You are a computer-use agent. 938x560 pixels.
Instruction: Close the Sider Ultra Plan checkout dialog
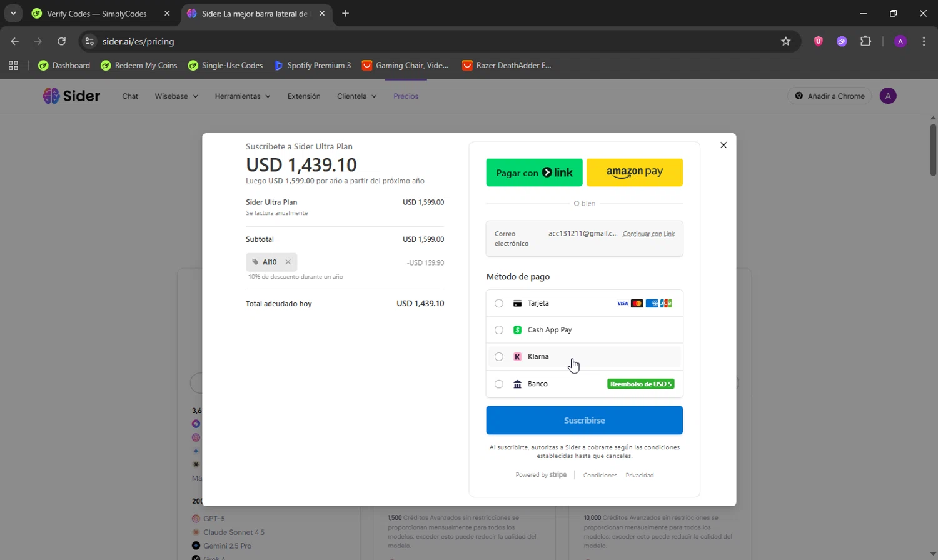tap(724, 145)
